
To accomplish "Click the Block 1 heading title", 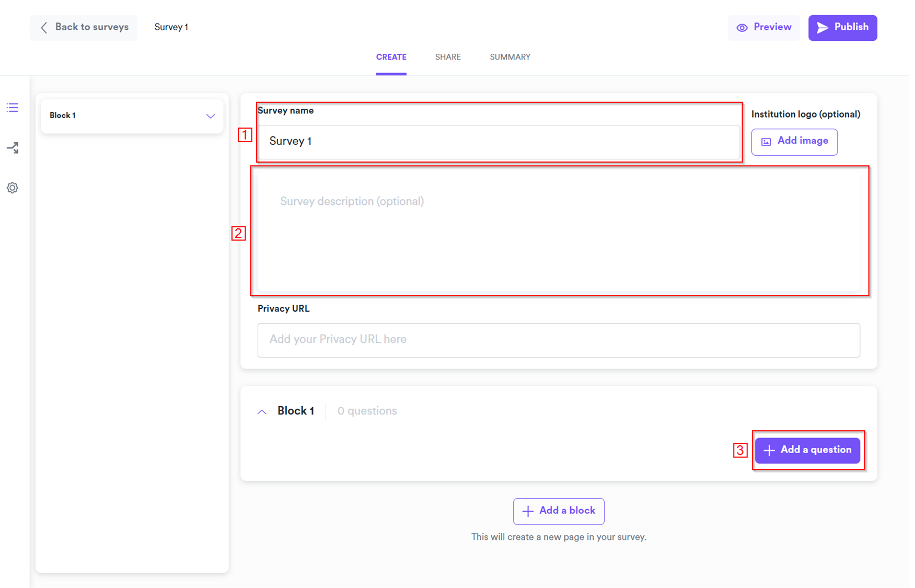I will point(296,411).
